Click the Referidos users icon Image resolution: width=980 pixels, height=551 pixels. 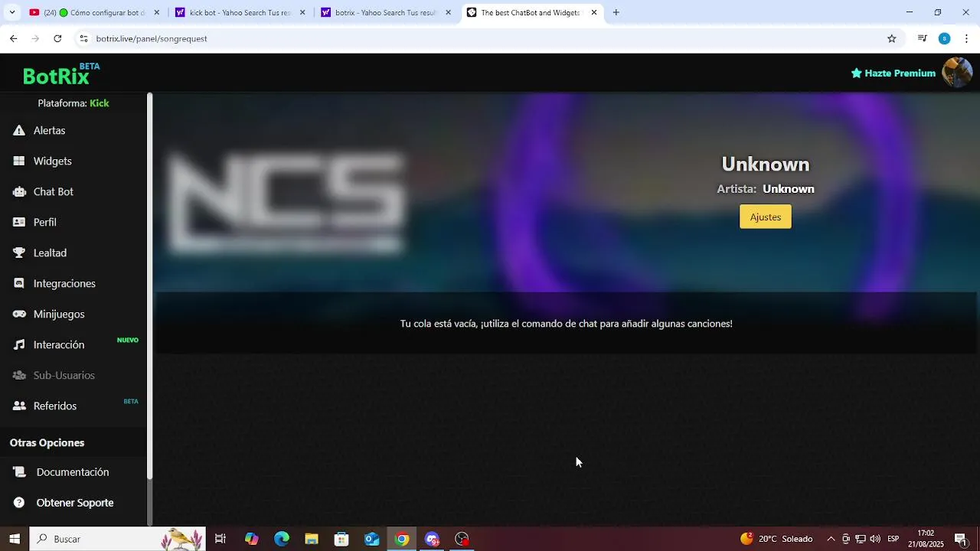(x=19, y=406)
